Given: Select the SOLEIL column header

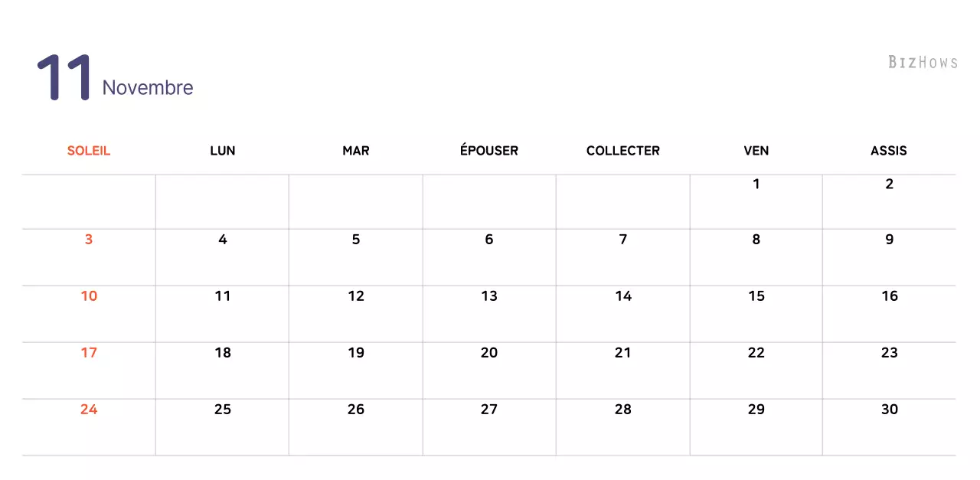Looking at the screenshot, I should pyautogui.click(x=89, y=151).
